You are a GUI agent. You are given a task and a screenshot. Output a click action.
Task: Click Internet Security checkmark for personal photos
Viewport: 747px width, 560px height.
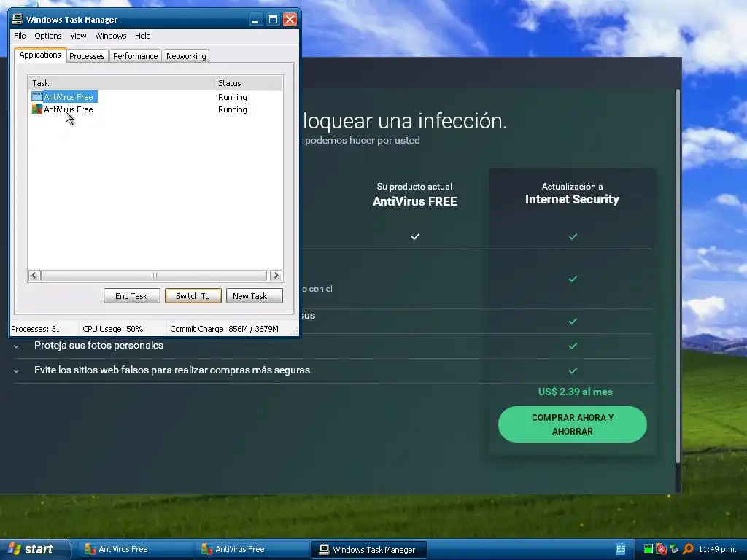click(573, 346)
